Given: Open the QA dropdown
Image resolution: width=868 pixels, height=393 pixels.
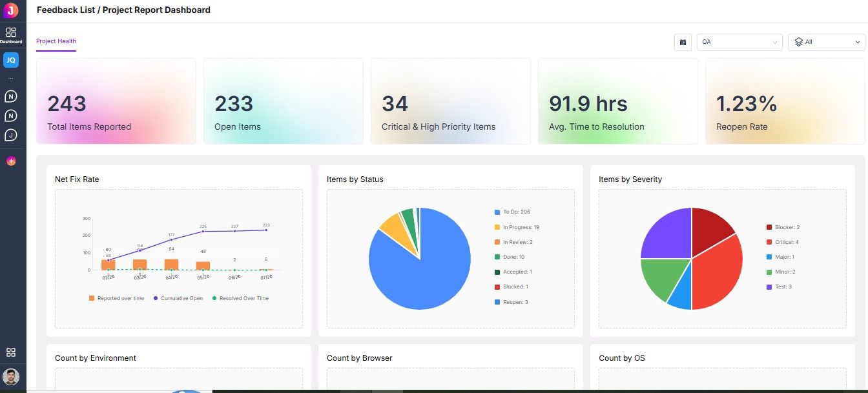Looking at the screenshot, I should pos(739,42).
